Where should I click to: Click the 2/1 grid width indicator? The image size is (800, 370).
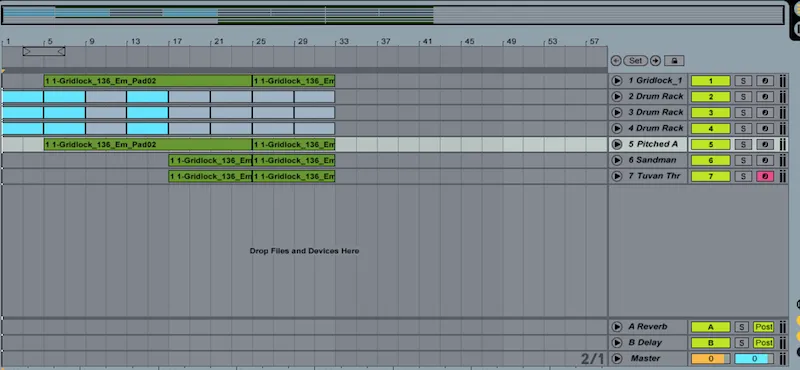pos(592,359)
